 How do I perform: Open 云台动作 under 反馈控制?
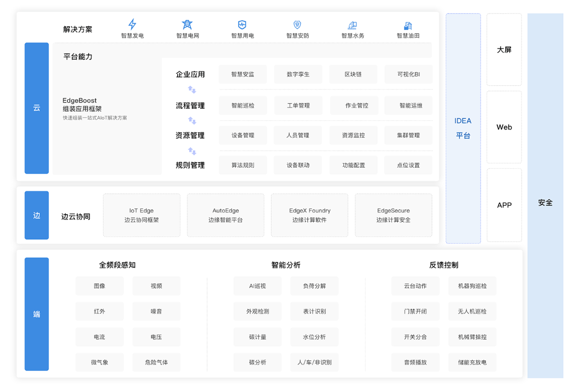(x=415, y=286)
